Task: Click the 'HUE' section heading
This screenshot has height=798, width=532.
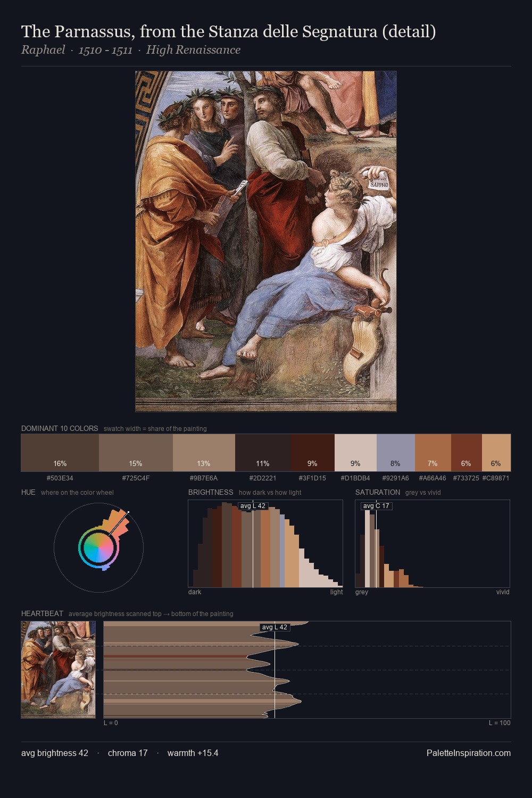Action: (x=28, y=492)
